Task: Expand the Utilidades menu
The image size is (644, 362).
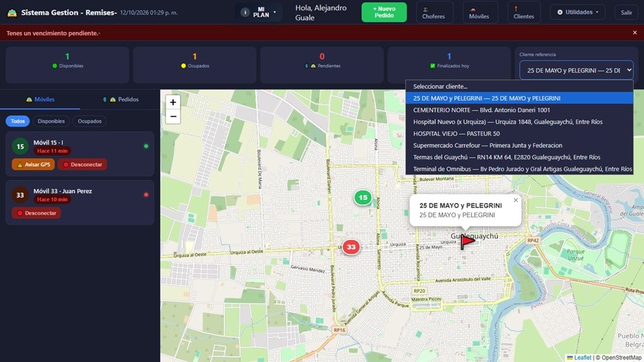Action: (x=578, y=12)
